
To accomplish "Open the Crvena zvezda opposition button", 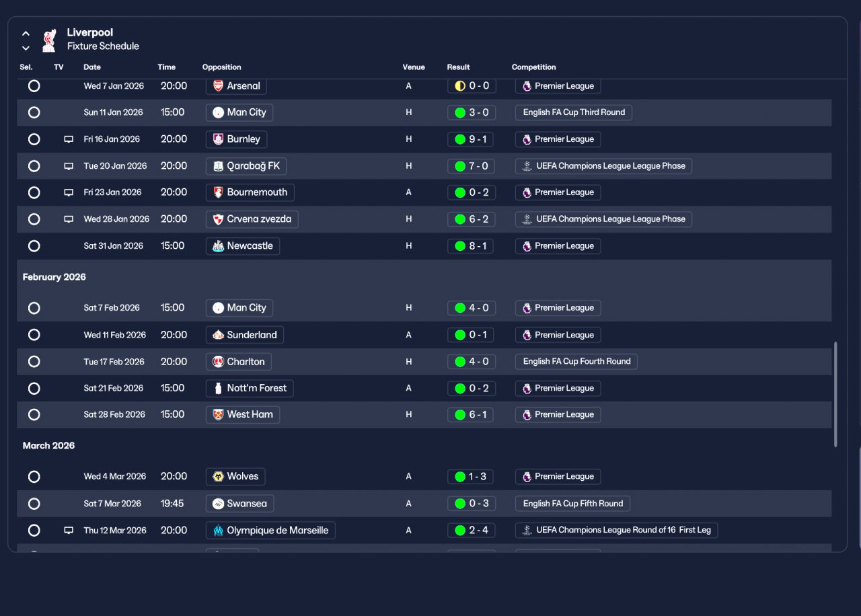I will point(252,219).
